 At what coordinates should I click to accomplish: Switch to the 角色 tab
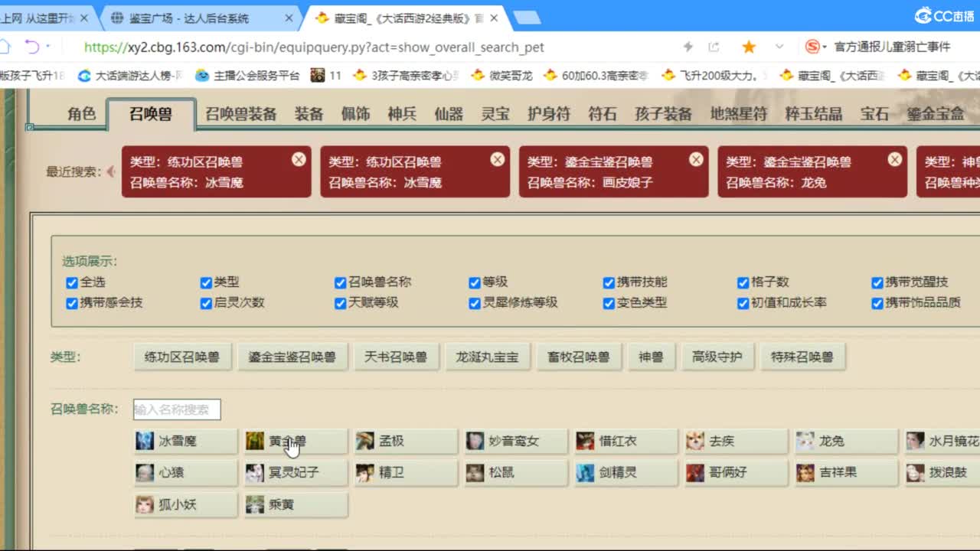coord(81,114)
